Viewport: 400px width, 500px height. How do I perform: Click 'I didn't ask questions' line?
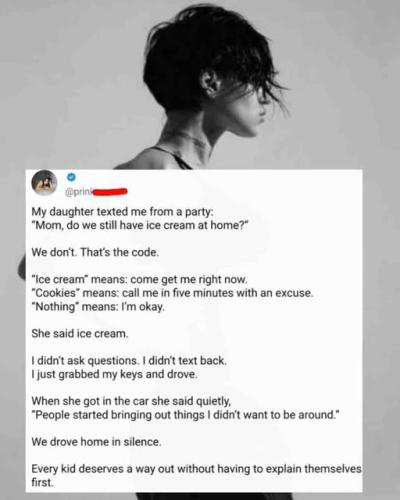pos(129,361)
